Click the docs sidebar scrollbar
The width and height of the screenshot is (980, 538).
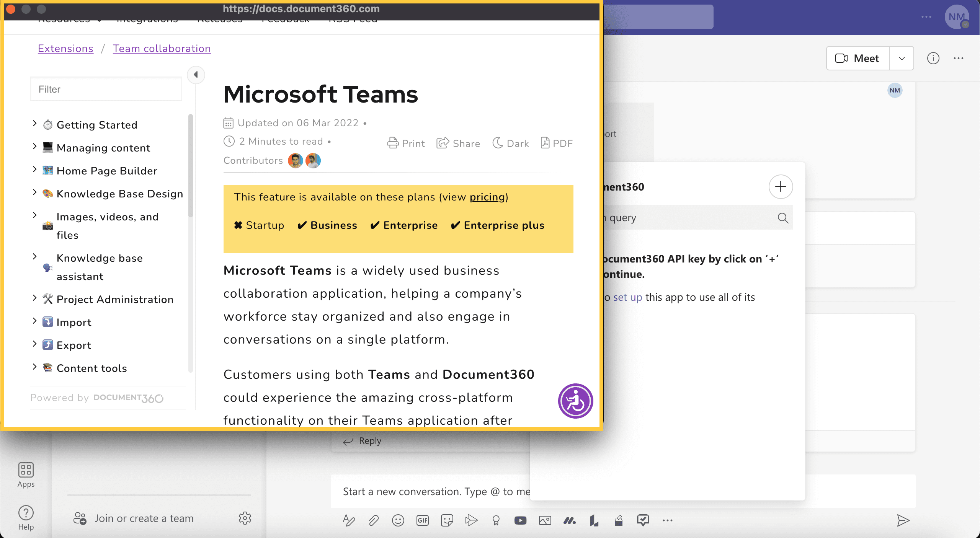[x=191, y=166]
